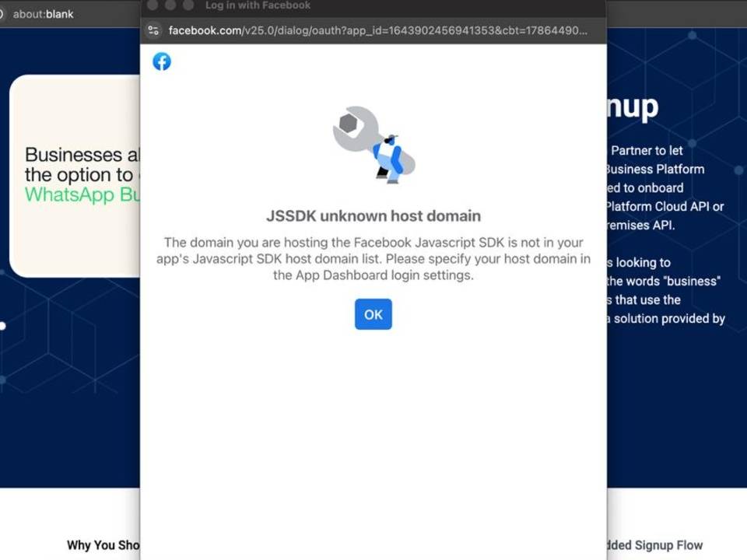Click green 'WhatsApp' text on background card

69,194
